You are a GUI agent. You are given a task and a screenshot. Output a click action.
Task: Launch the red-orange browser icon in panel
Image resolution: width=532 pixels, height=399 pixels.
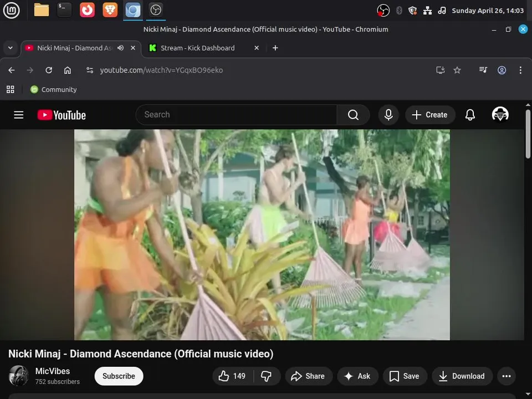click(x=87, y=10)
